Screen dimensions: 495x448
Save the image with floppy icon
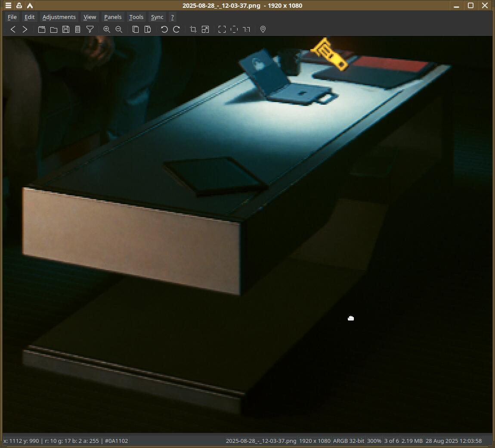click(x=66, y=29)
